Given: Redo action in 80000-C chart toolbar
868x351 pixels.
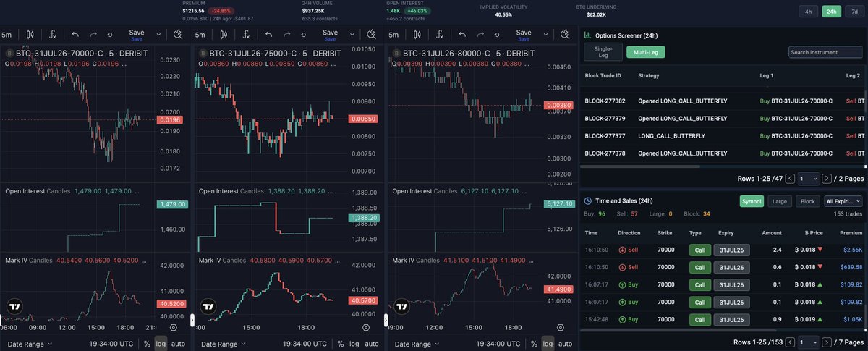Looking at the screenshot, I should [x=480, y=34].
